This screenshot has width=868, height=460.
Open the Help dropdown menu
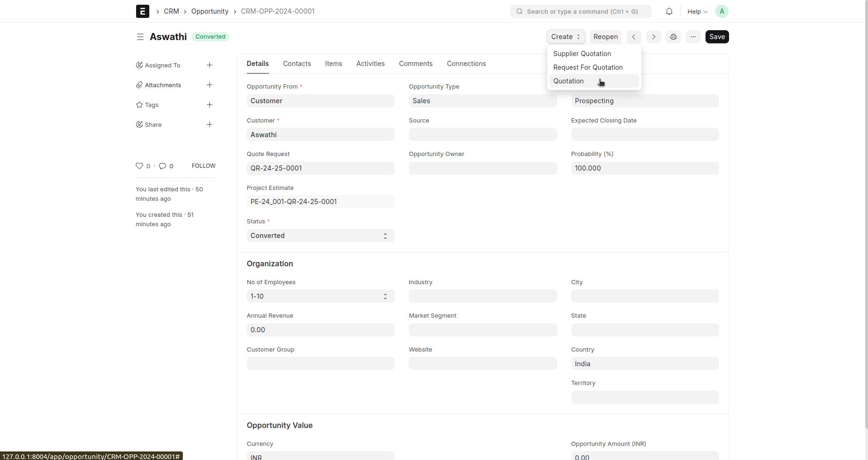point(697,11)
